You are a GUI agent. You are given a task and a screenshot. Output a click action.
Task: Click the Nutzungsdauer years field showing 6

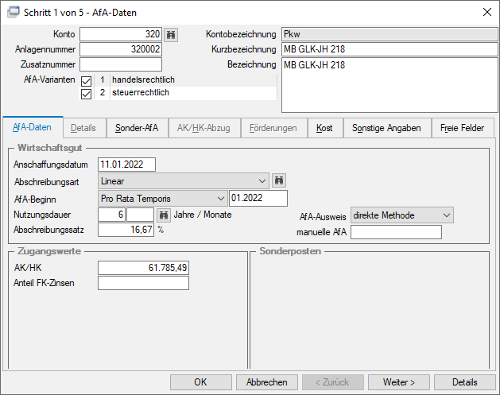tap(112, 215)
